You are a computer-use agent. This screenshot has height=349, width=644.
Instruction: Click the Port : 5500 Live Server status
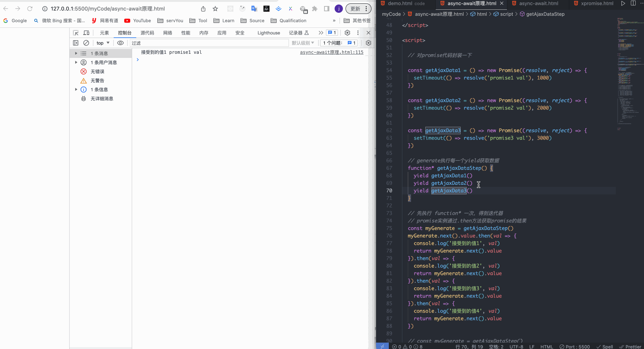click(574, 346)
